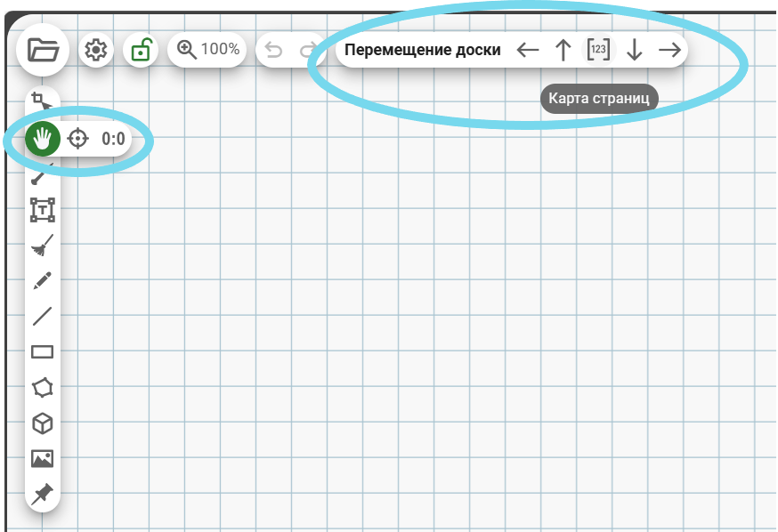Viewport: 778px width, 532px height.
Task: Move the board left with the arrow
Action: (x=528, y=50)
